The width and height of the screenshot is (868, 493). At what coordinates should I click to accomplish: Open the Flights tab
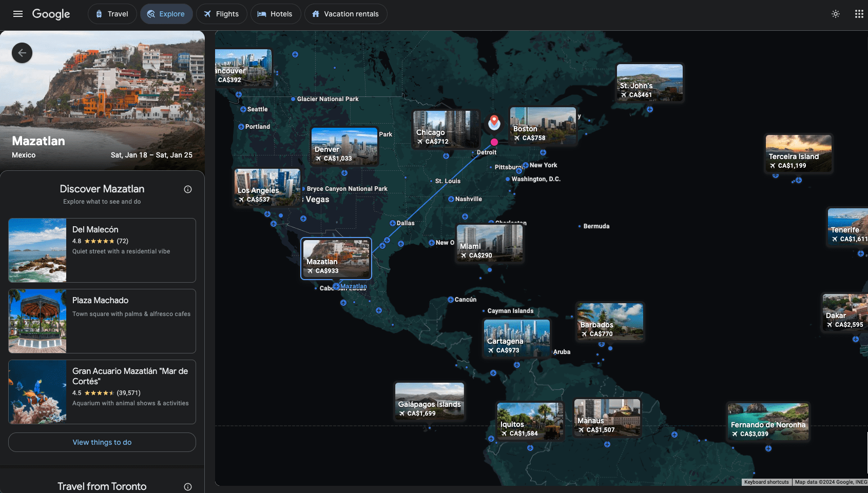coord(222,14)
